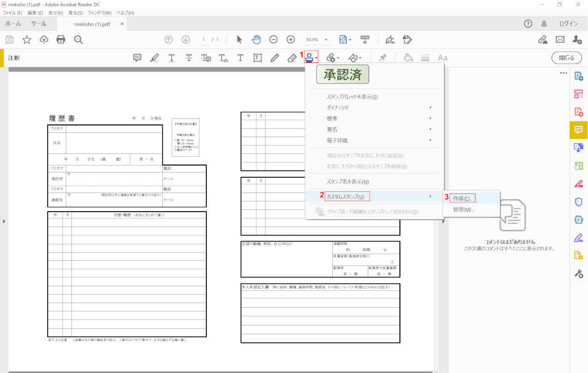Switch to the ツール tab

(x=39, y=24)
